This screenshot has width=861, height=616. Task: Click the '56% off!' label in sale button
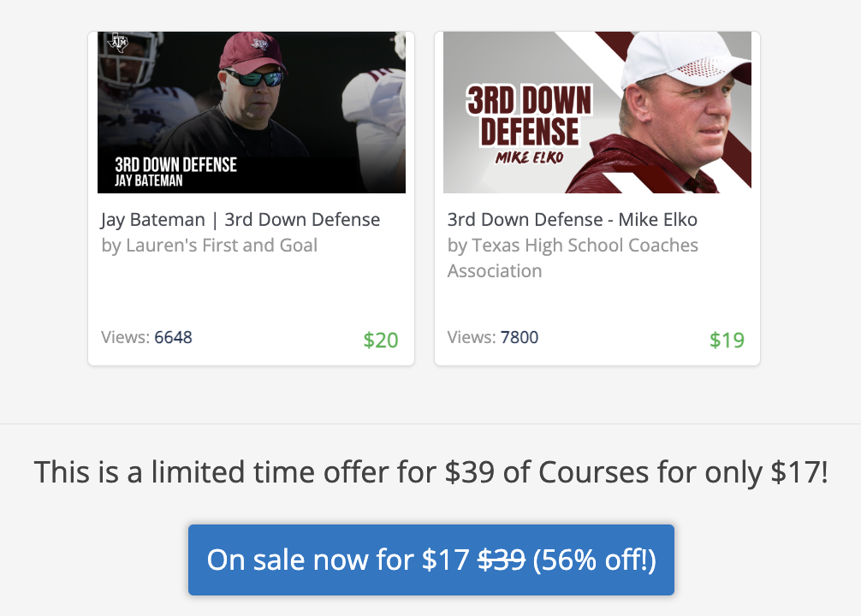pyautogui.click(x=595, y=560)
